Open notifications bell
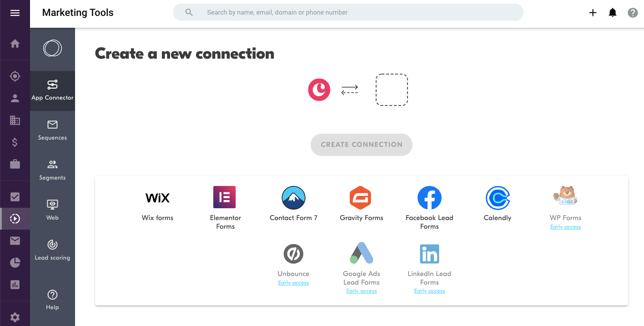 point(613,13)
